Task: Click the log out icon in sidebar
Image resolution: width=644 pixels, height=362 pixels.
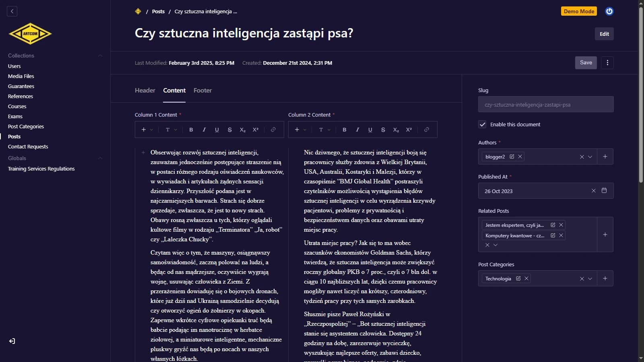Action: (x=12, y=341)
